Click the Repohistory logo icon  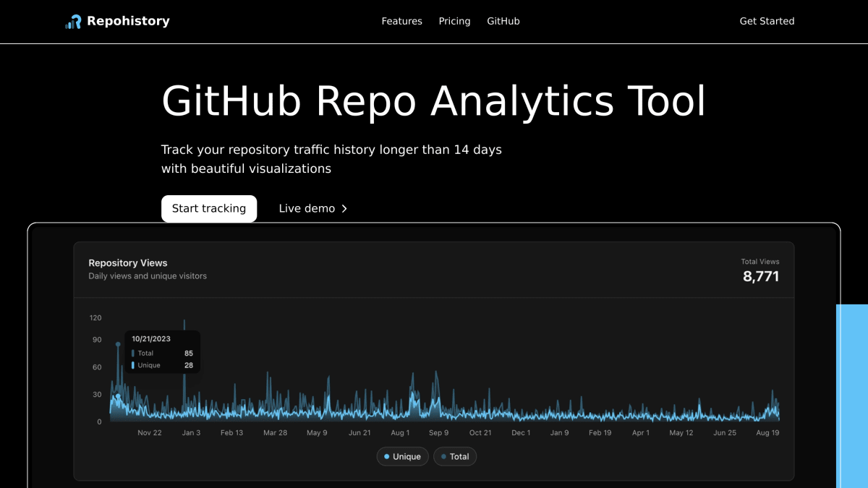pos(73,22)
